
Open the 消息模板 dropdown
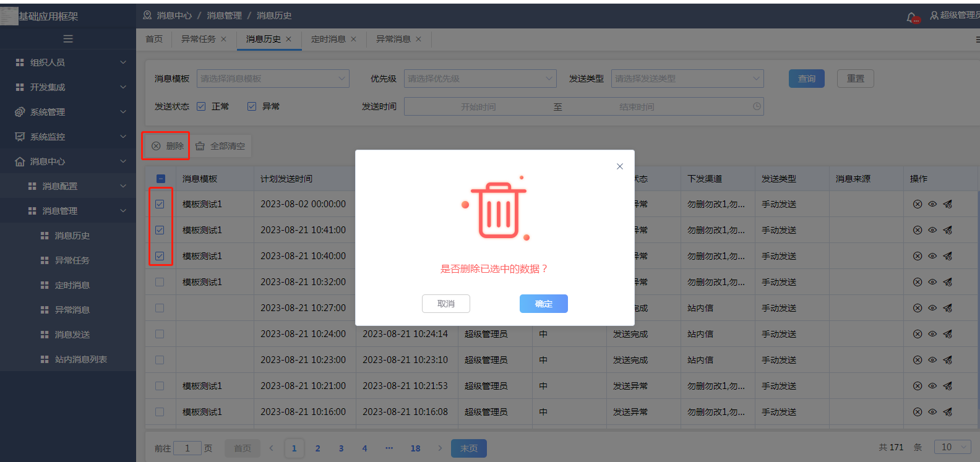[x=273, y=79]
